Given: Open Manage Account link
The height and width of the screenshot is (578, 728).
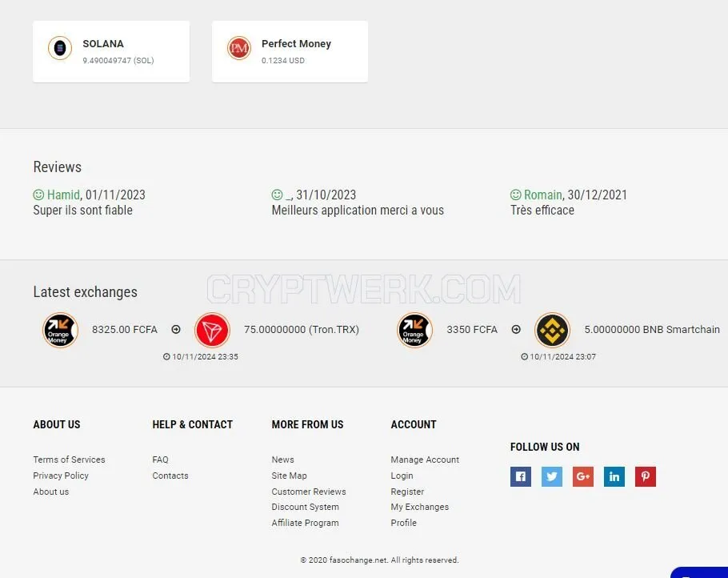Looking at the screenshot, I should pyautogui.click(x=425, y=460).
